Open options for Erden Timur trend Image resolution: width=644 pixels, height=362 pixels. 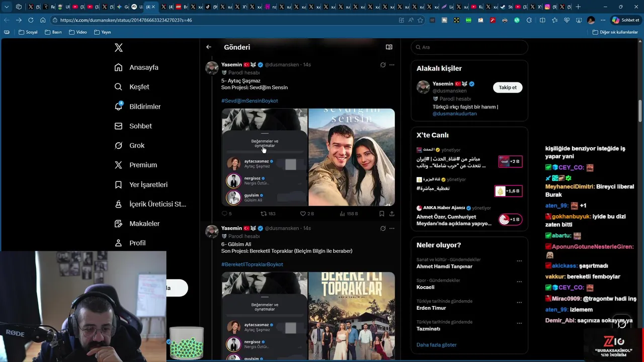pyautogui.click(x=519, y=303)
